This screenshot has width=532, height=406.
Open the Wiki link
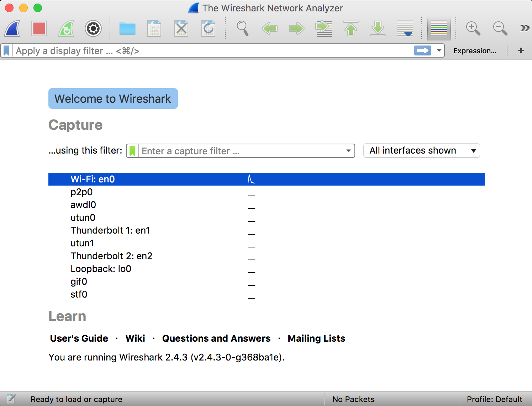[135, 338]
